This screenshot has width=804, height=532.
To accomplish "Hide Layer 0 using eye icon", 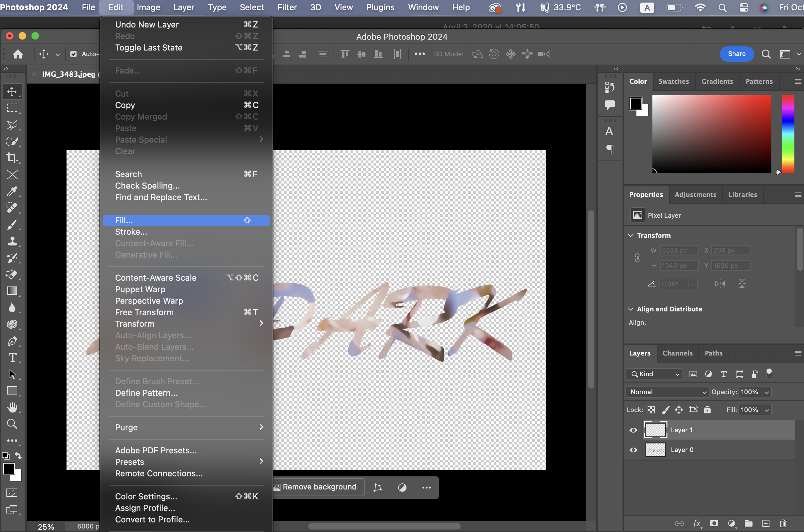I will tap(633, 450).
